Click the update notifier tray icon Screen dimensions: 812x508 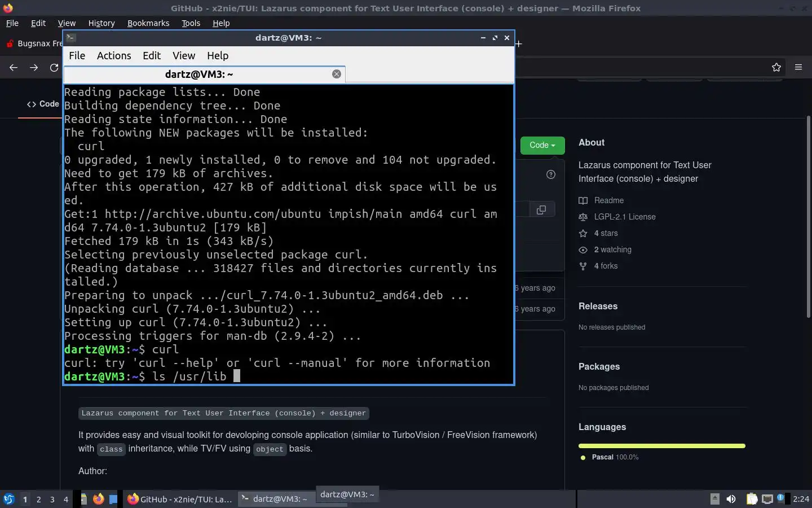781,498
